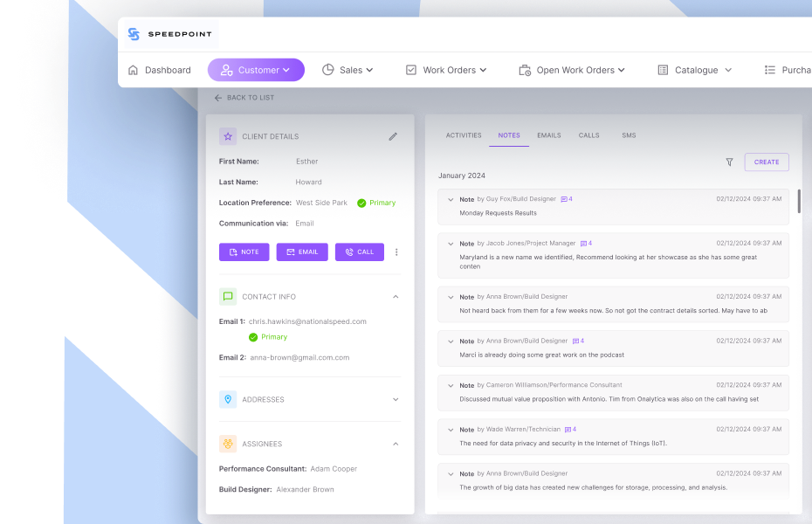
Task: Expand the Addresses section
Action: 396,399
